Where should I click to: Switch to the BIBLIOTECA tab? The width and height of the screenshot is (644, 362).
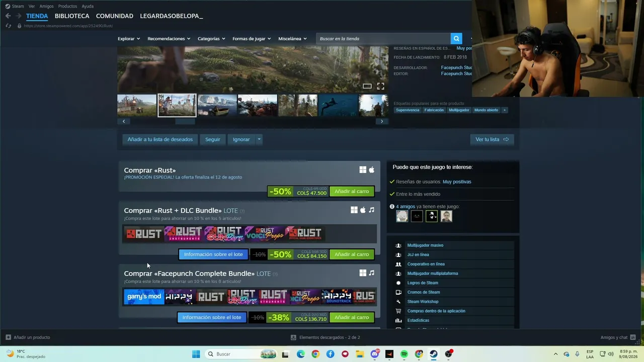72,16
